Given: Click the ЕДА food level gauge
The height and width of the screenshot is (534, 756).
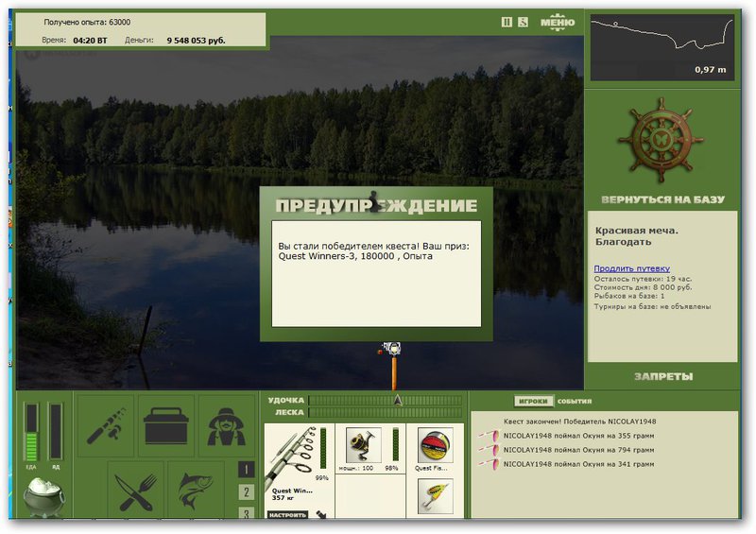Looking at the screenshot, I should click(x=31, y=432).
